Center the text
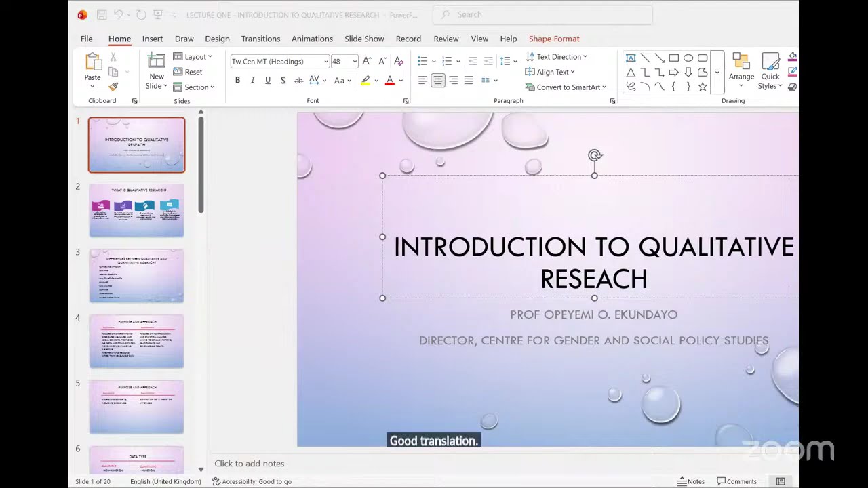868x488 pixels. tap(438, 81)
